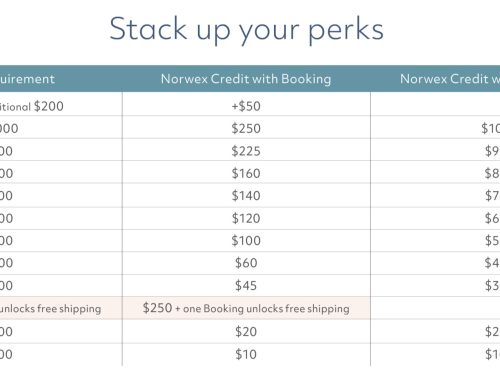500x375 pixels.
Task: Click the $10 credit value in Booking column
Action: click(246, 354)
